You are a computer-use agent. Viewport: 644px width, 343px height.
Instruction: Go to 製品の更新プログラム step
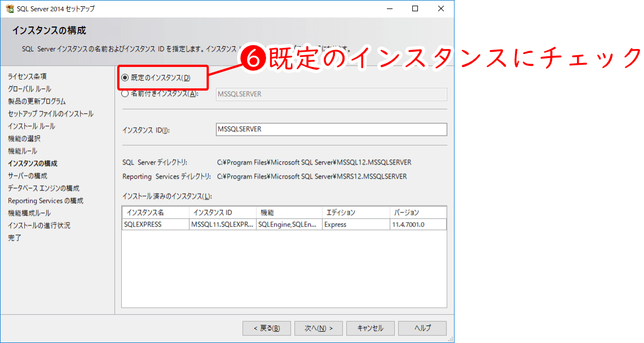click(37, 101)
